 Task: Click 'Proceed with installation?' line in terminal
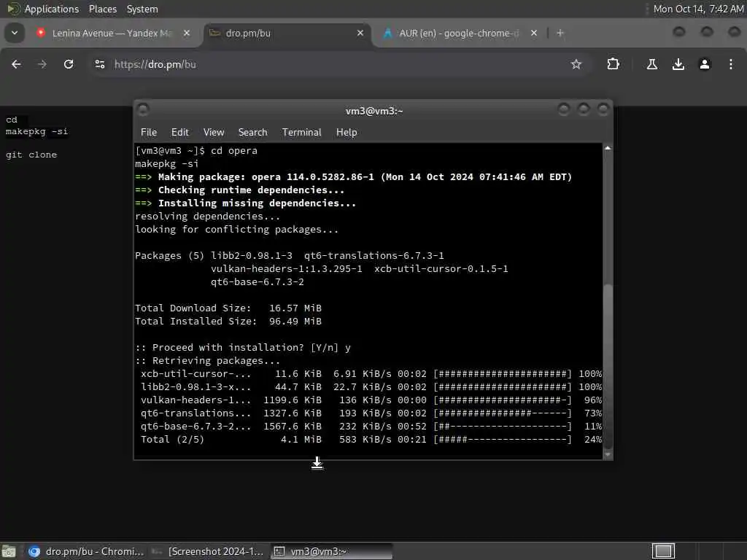pos(243,348)
